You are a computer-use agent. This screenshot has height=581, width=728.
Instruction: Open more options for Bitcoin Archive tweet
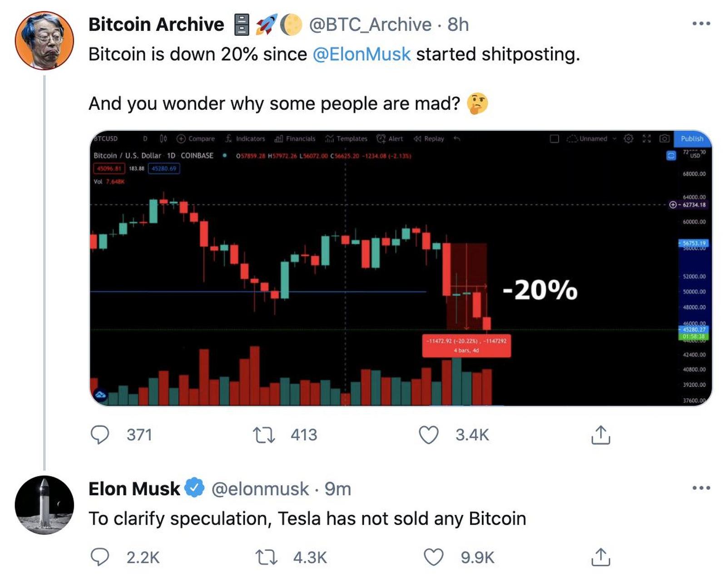(701, 24)
